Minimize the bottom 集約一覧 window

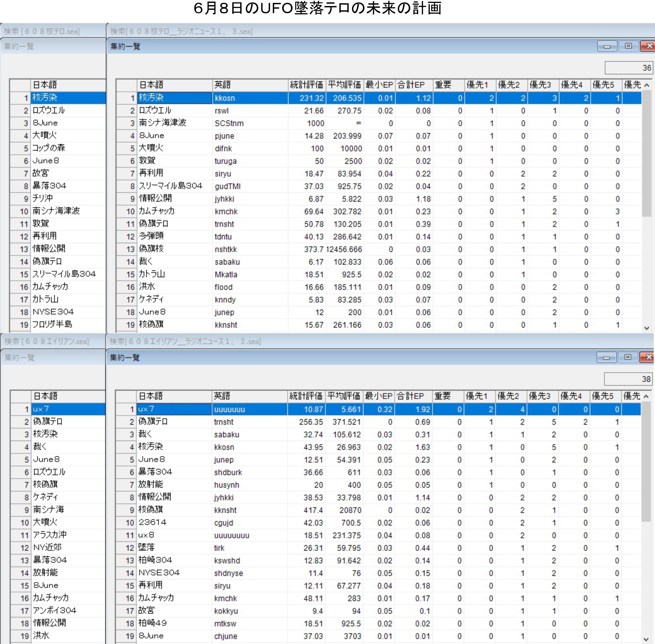(x=607, y=357)
